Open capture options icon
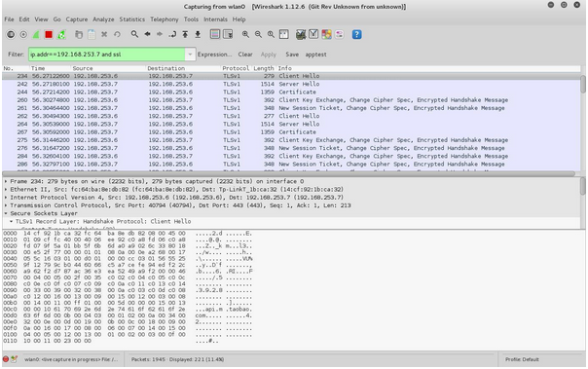This screenshot has height=369, width=588. (23, 34)
